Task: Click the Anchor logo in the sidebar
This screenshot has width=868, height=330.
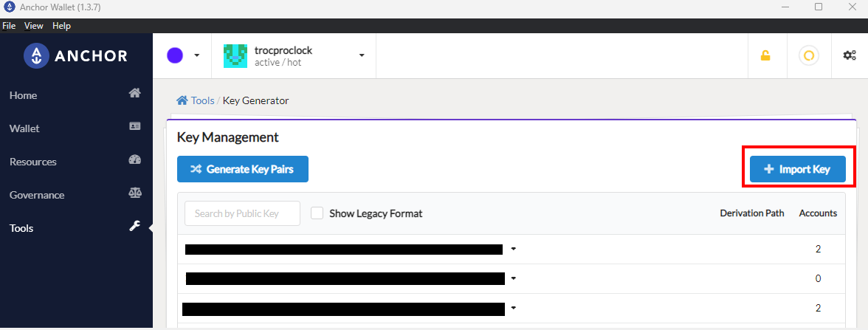Action: click(x=76, y=55)
